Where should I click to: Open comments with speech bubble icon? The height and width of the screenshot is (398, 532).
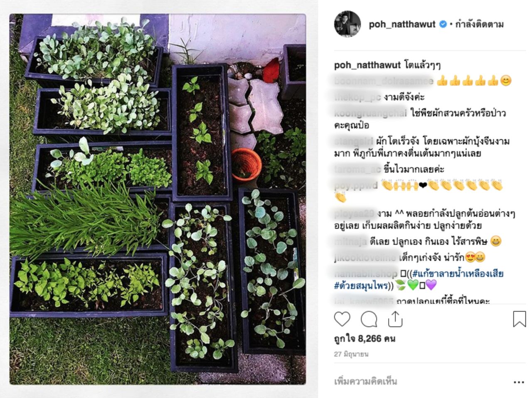click(x=369, y=319)
